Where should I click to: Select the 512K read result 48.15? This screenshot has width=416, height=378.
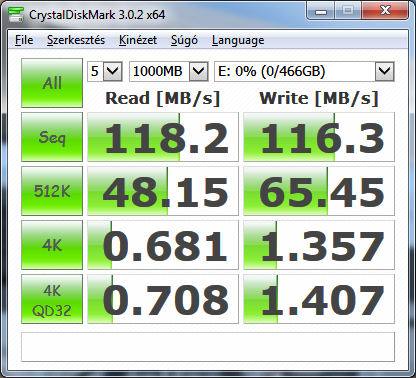163,191
